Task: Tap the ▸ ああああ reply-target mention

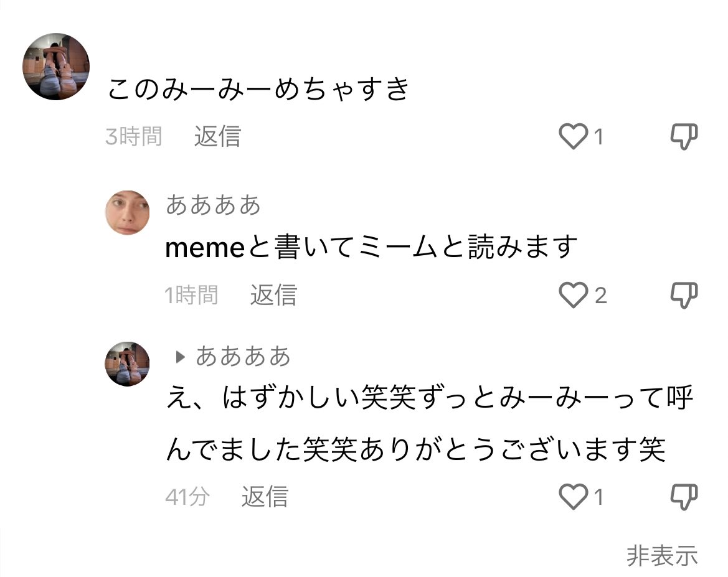Action: point(243,357)
